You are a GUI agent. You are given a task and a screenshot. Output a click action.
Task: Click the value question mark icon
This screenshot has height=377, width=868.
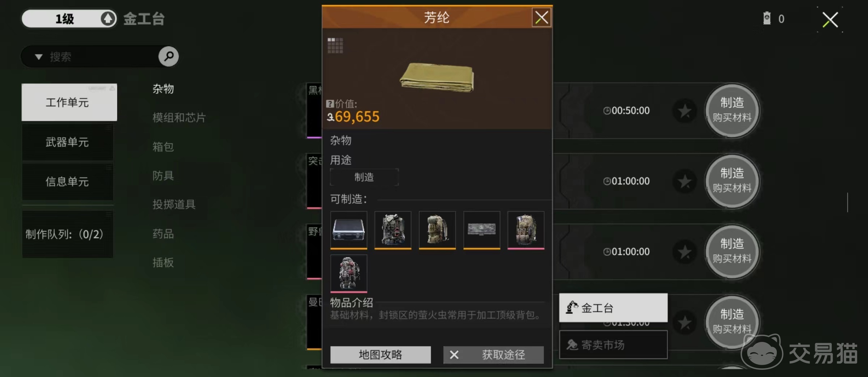[330, 104]
